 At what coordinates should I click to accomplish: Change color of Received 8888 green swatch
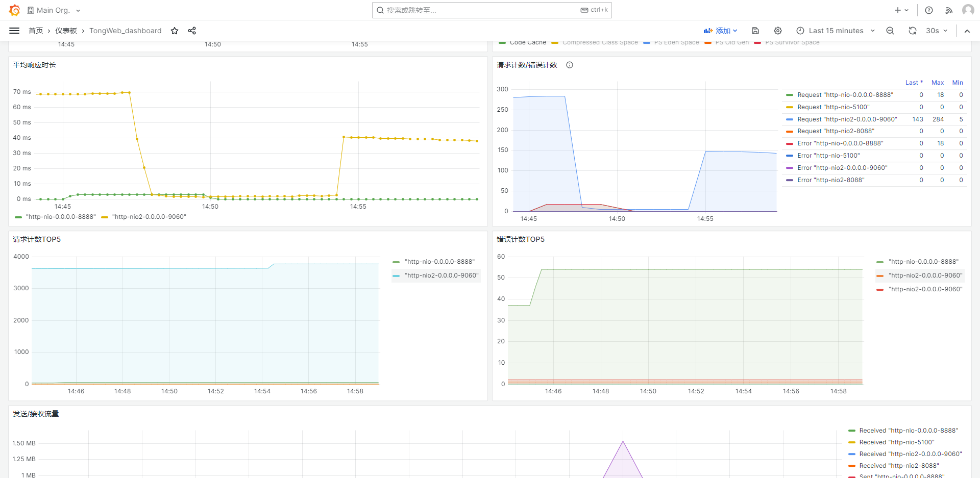point(851,431)
